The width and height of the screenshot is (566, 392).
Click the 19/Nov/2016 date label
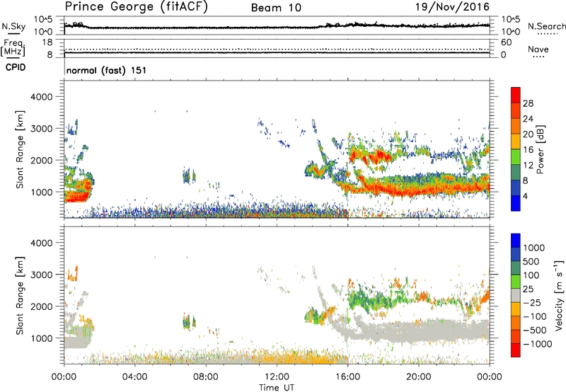point(452,6)
